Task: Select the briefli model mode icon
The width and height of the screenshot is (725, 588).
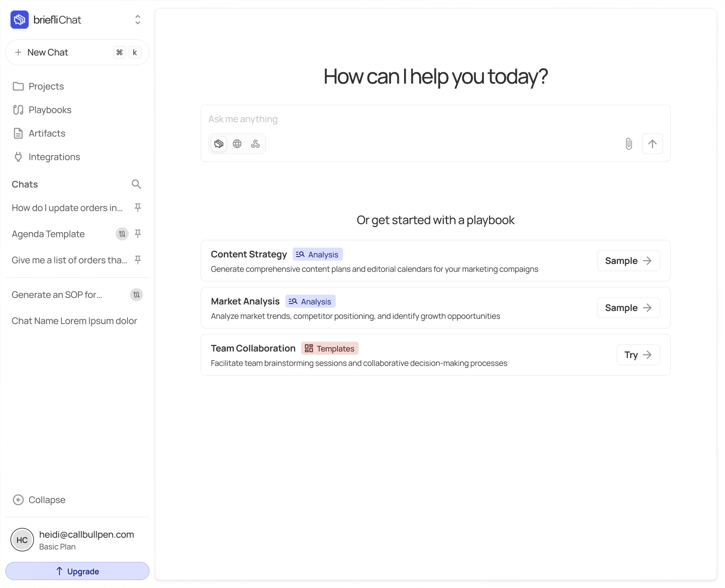Action: point(219,143)
